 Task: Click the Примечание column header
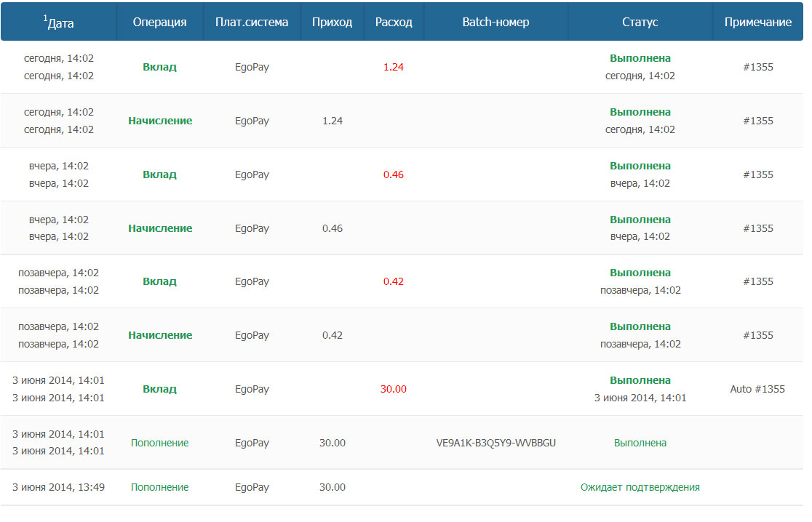[x=757, y=22]
